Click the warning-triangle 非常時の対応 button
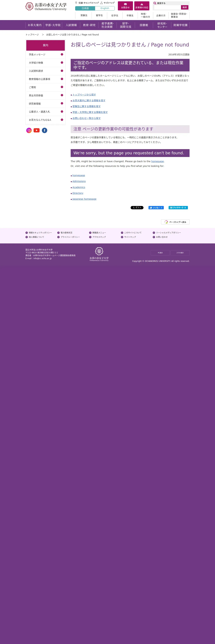Image resolution: width=215 pixels, height=644 pixels. tap(142, 6)
